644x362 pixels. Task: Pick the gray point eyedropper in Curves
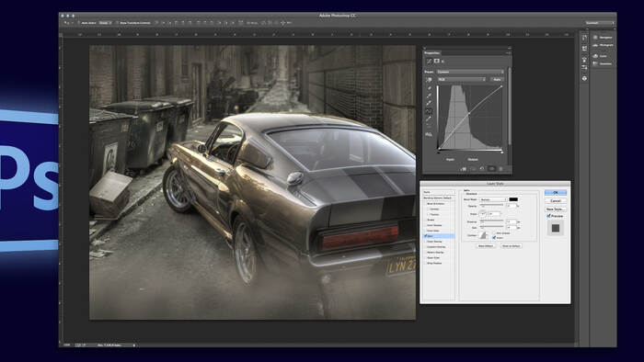tap(430, 96)
